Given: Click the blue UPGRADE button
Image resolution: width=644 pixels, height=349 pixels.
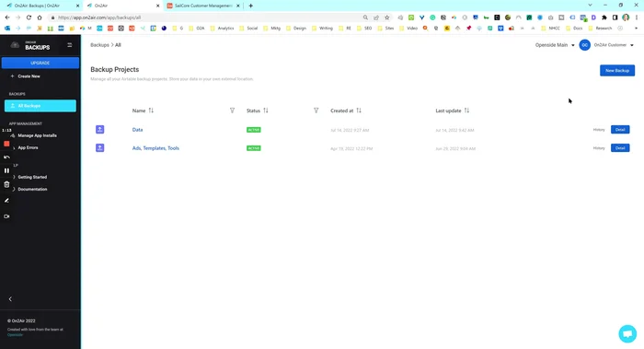Looking at the screenshot, I should 40,63.
